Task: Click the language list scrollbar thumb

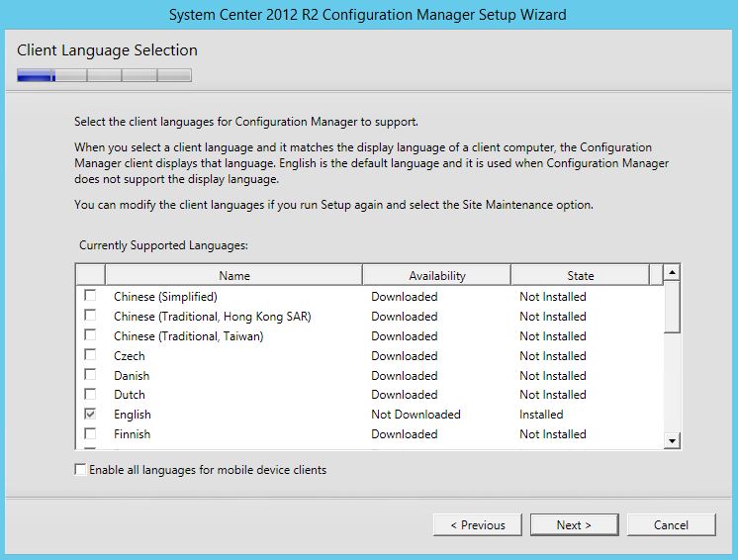Action: click(672, 307)
